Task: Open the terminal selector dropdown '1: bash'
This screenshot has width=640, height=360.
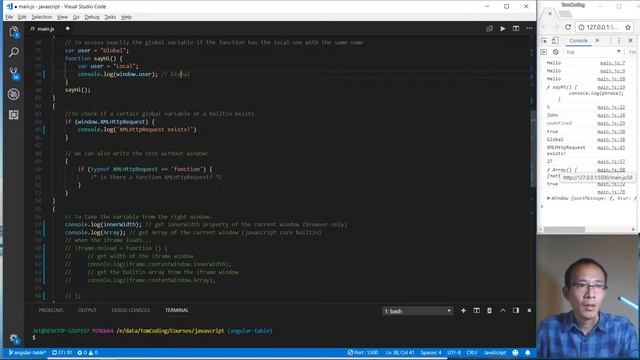Action: click(x=417, y=311)
